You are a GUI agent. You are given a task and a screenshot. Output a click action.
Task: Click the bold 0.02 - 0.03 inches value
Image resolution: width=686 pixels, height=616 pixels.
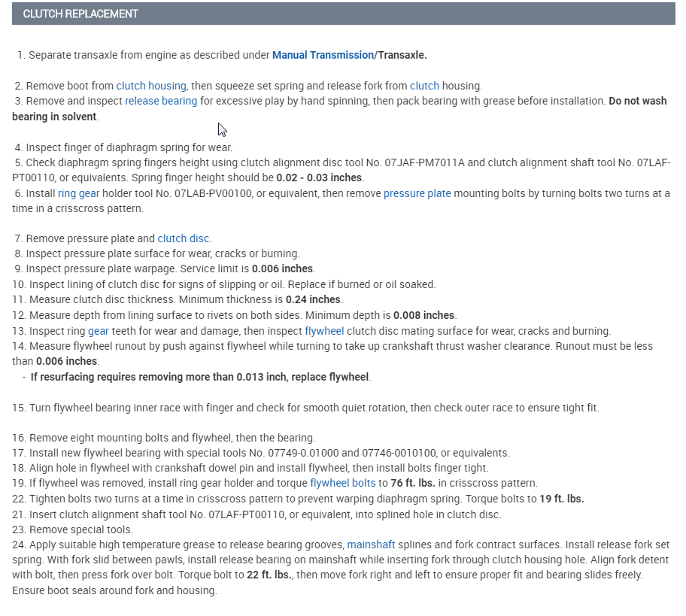click(319, 178)
